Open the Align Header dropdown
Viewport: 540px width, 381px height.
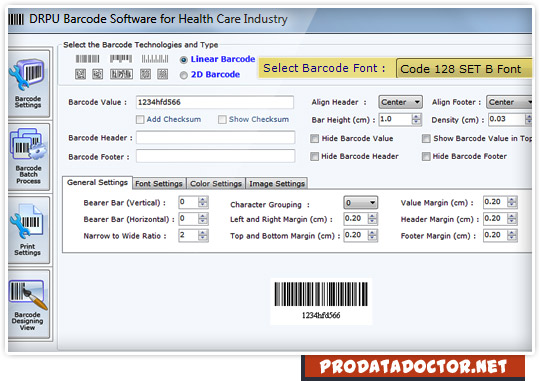pyautogui.click(x=400, y=102)
